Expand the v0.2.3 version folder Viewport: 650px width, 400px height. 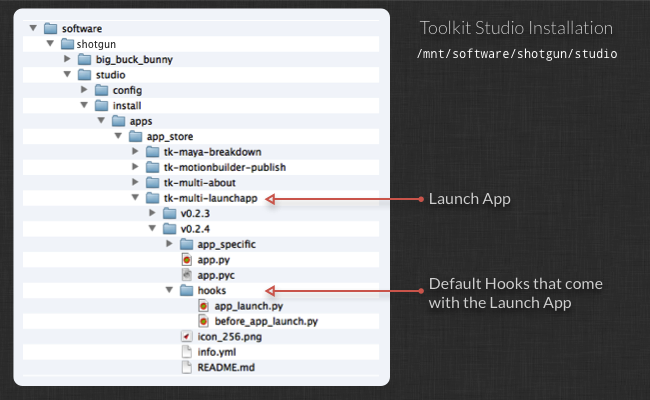pyautogui.click(x=151, y=213)
